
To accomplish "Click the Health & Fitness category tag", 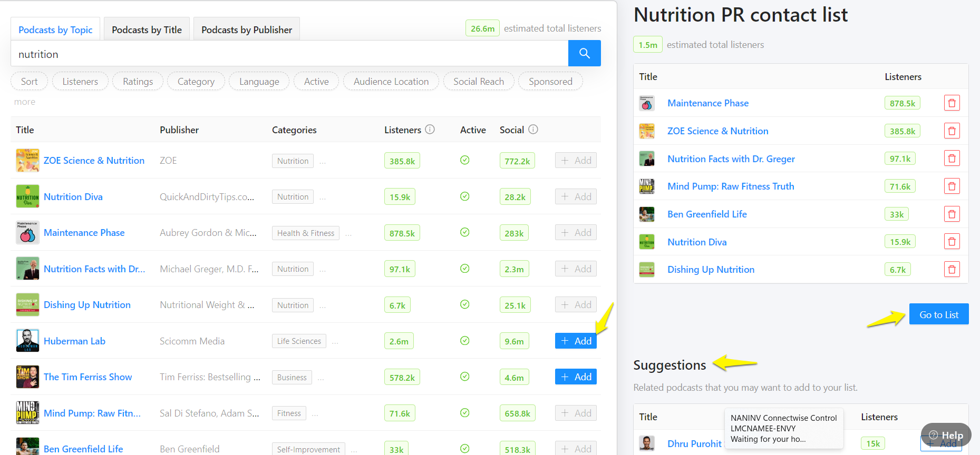I will 306,233.
